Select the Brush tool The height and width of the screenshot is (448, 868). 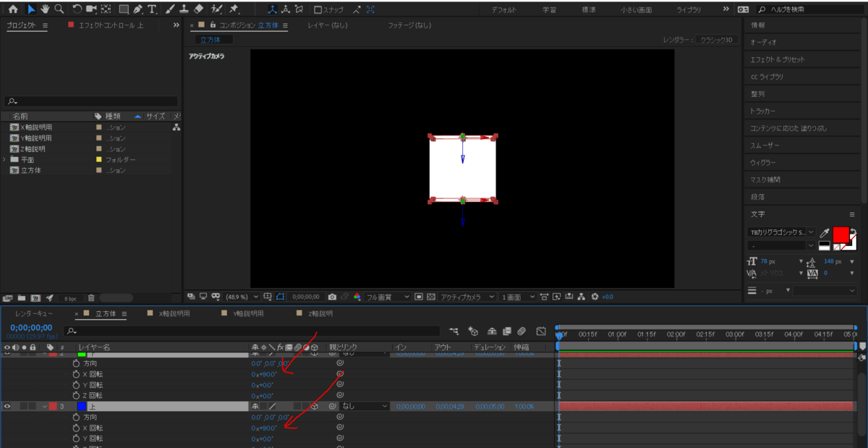point(169,9)
